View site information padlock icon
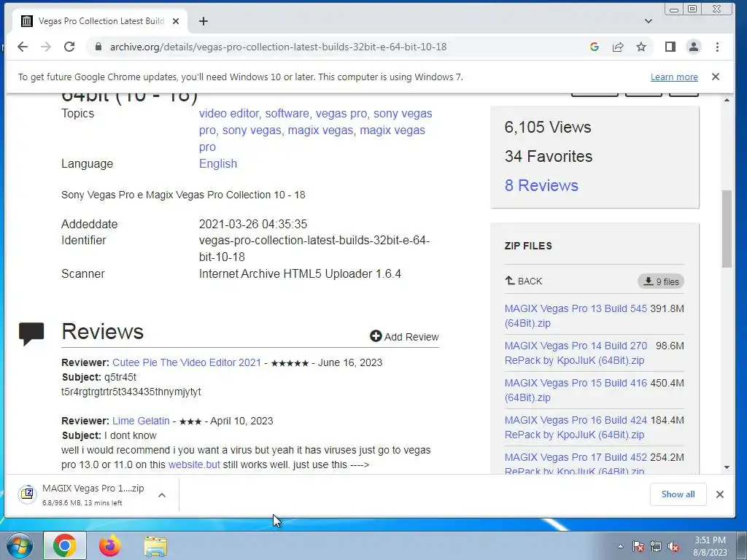747x560 pixels. tap(98, 47)
